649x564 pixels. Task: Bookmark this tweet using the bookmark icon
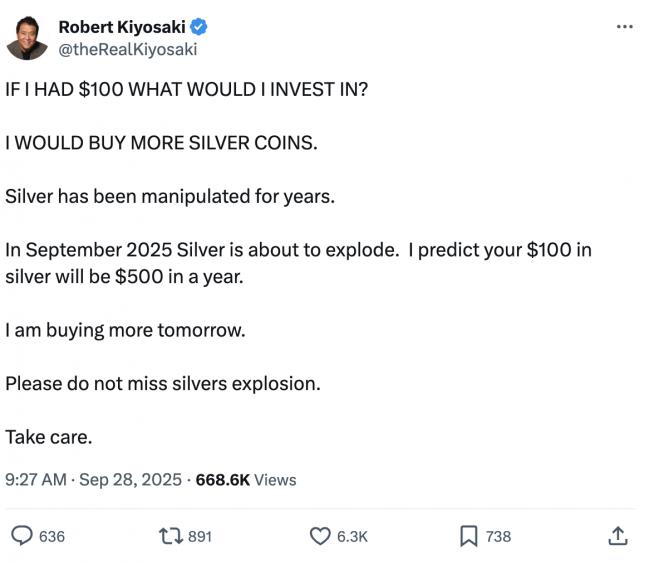[x=468, y=536]
